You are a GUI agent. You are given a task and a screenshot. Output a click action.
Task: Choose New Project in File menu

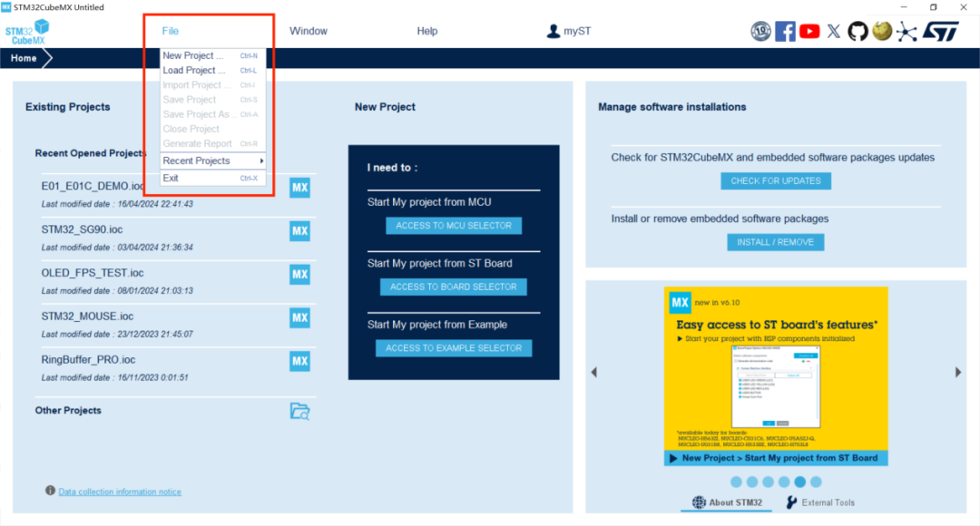212,55
